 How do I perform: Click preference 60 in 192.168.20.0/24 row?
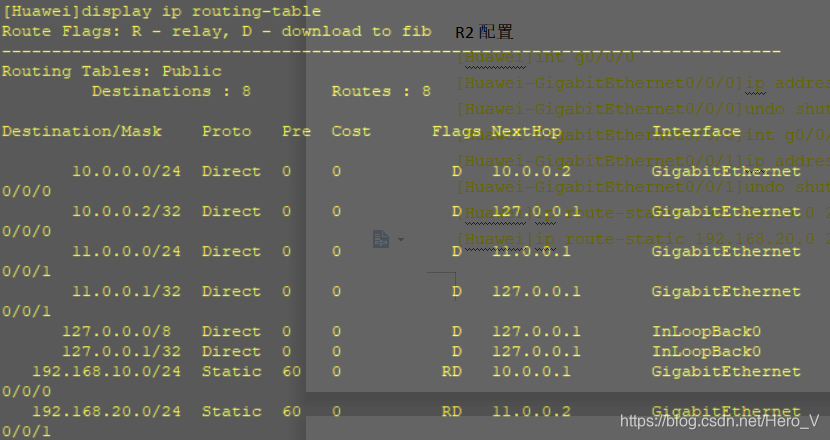(x=292, y=411)
